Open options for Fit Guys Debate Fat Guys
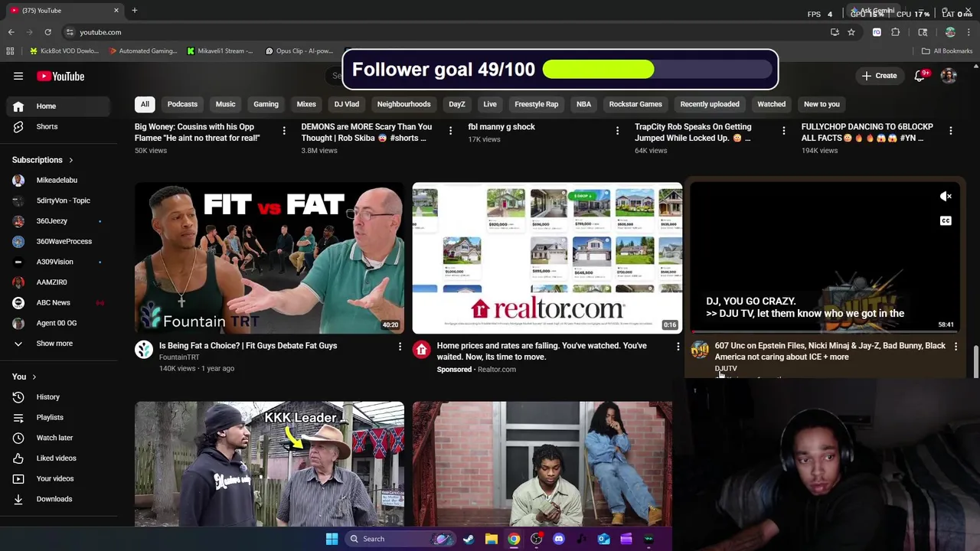 (400, 347)
